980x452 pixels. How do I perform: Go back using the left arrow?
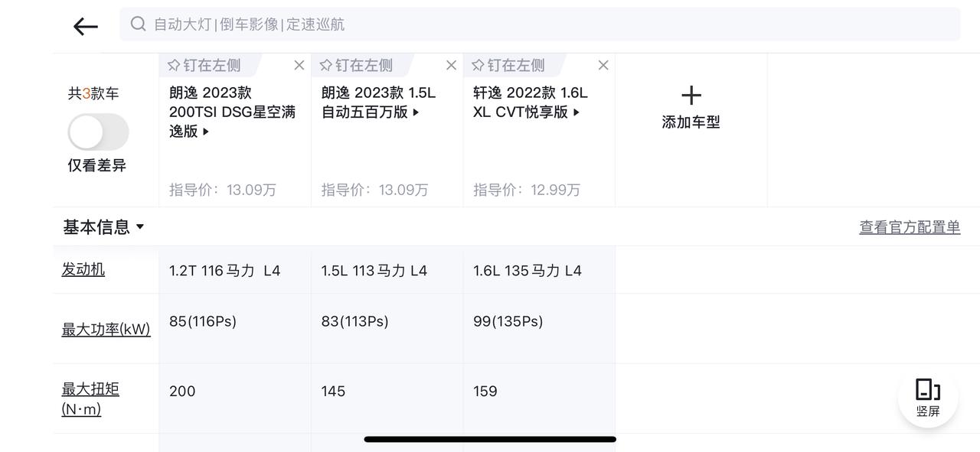click(86, 26)
